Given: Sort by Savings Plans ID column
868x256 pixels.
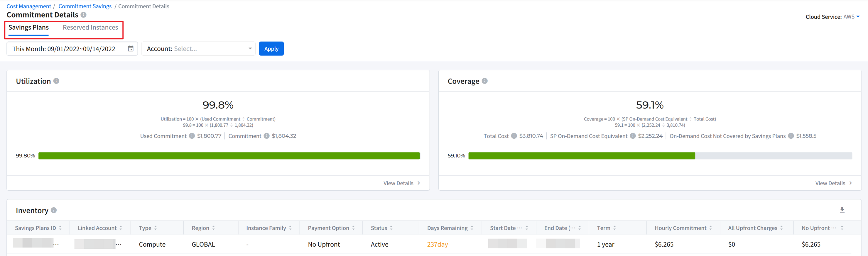Looking at the screenshot, I should coord(60,228).
